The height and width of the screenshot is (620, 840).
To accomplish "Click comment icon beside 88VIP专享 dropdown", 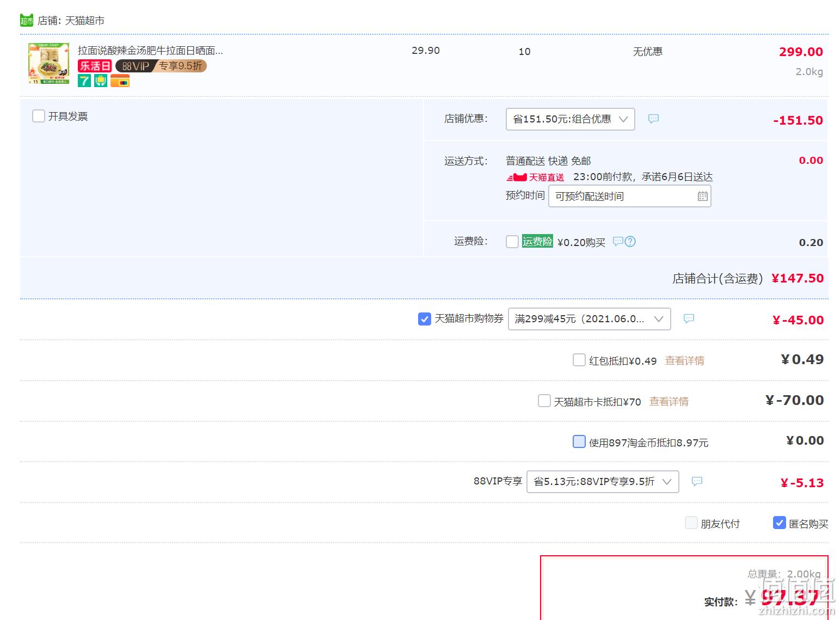I will pos(697,481).
